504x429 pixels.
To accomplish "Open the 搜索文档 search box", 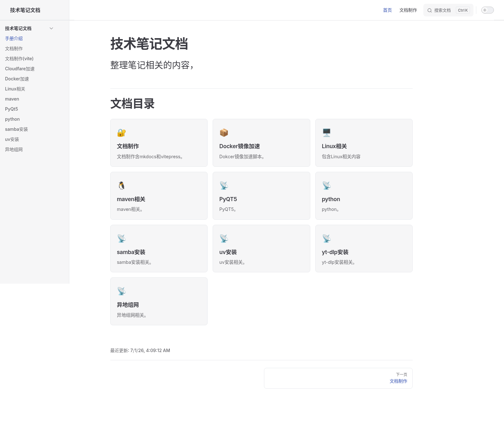I will click(x=448, y=10).
